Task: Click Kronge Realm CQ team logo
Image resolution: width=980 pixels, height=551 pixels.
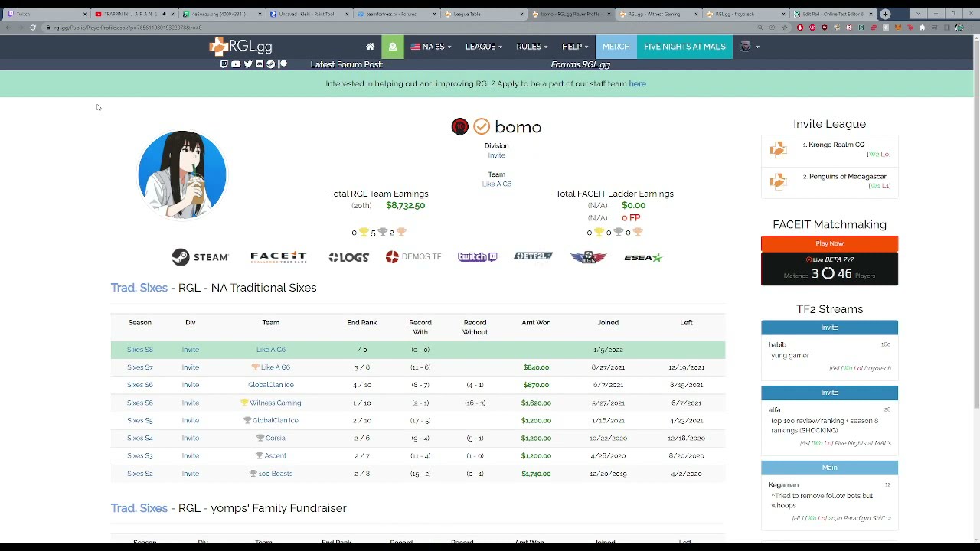Action: [x=778, y=149]
